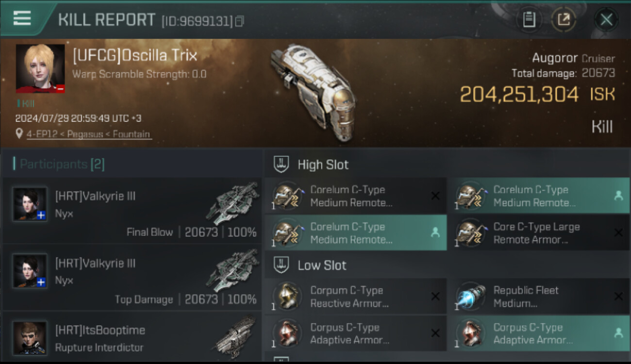
Task: Select Valkyrie III Final Blow entry
Action: (x=132, y=210)
